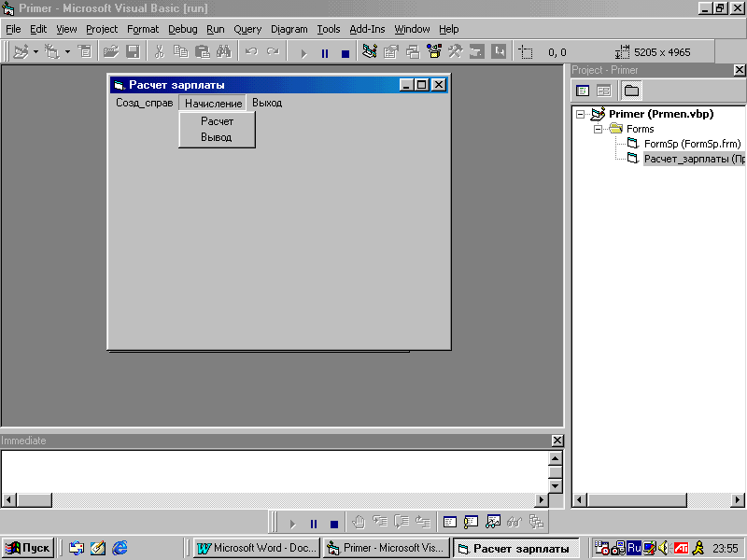Open the Project menu
Screen dimensions: 747x560
coord(102,30)
